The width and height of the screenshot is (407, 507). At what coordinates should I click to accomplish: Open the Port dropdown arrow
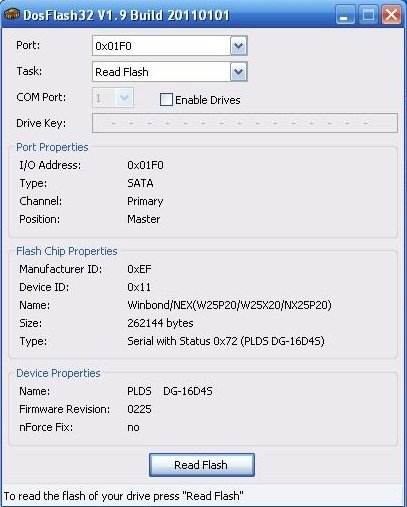(x=238, y=46)
